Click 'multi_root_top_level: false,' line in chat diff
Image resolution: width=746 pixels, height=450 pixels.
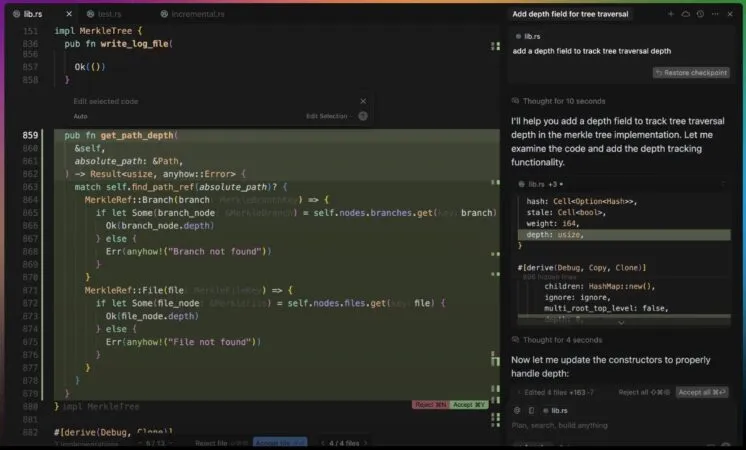click(x=606, y=308)
